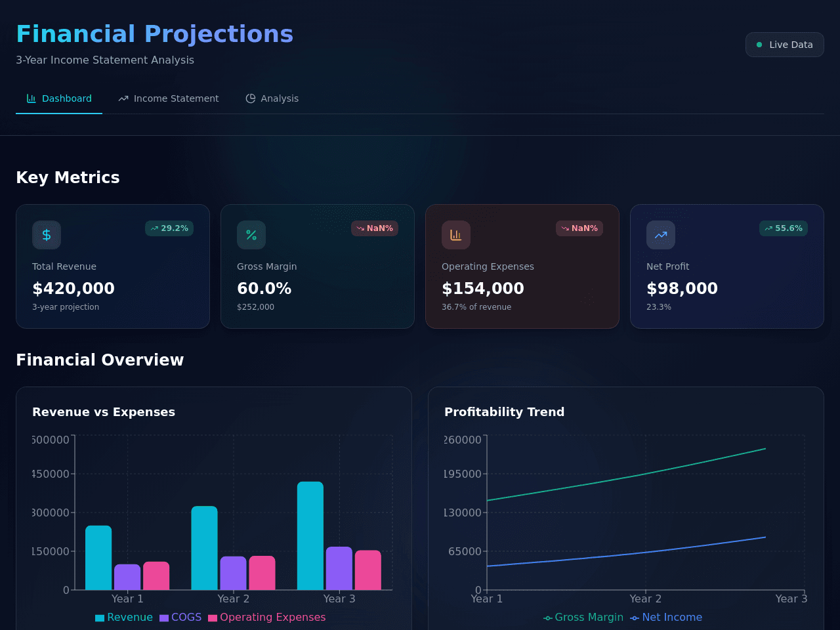Click the Profitability Trend chart title
The image size is (840, 630).
pos(504,412)
